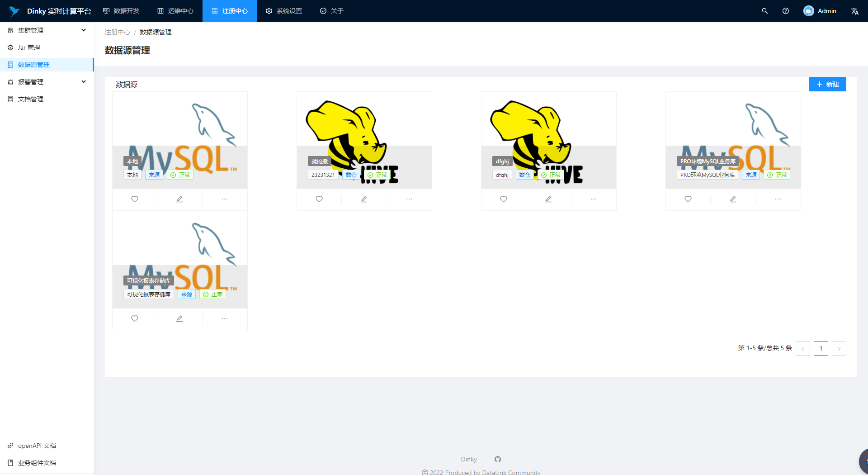
Task: Favorite the 就的撒 Hive datasource
Action: coord(319,199)
